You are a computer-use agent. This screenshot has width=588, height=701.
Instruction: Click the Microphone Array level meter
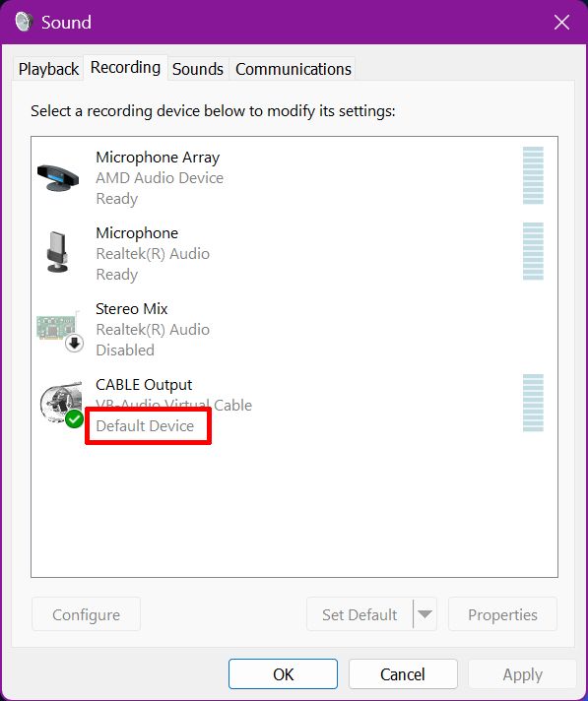pos(533,175)
